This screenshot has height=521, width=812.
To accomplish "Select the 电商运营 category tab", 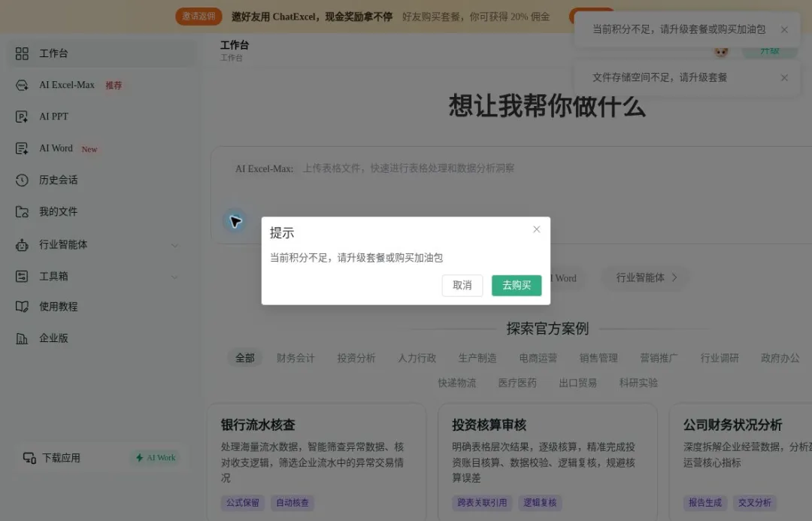I will (538, 358).
